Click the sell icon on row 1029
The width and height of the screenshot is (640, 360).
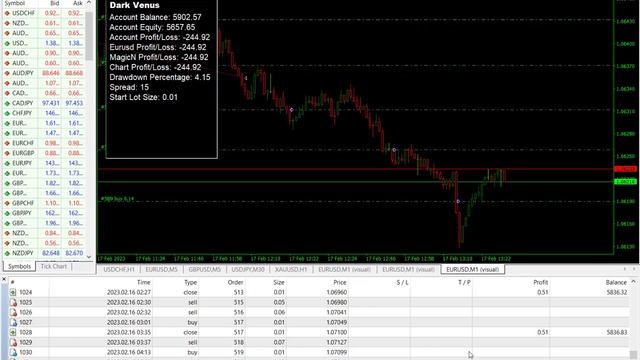pos(13,342)
